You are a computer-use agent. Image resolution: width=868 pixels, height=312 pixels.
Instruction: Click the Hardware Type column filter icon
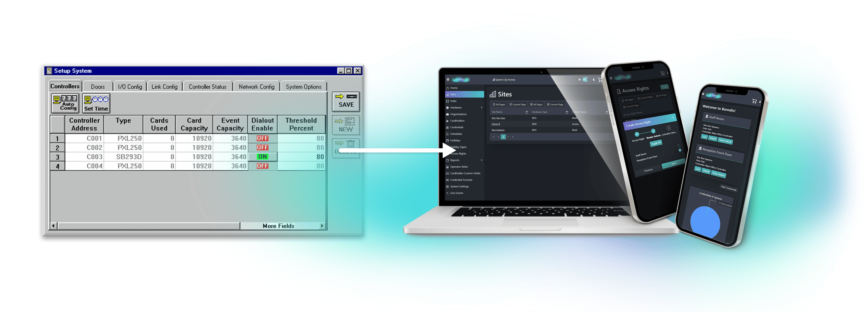pos(567,112)
